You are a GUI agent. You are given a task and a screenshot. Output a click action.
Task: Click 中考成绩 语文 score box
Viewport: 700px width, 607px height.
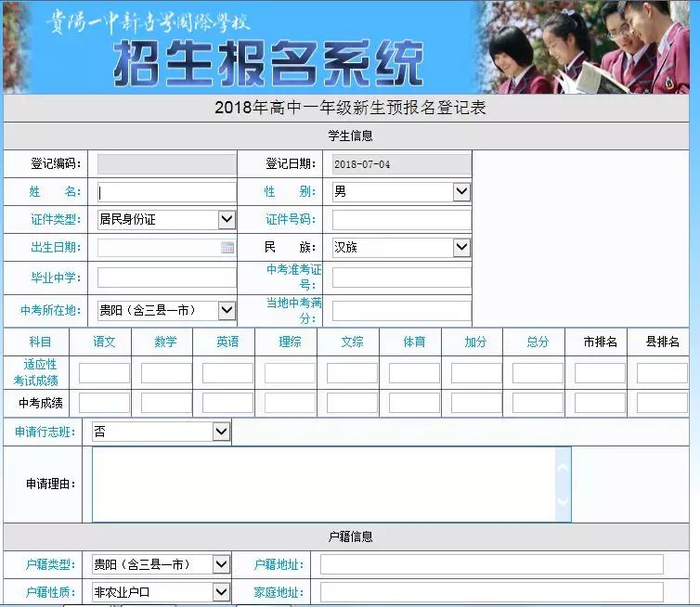(x=104, y=403)
